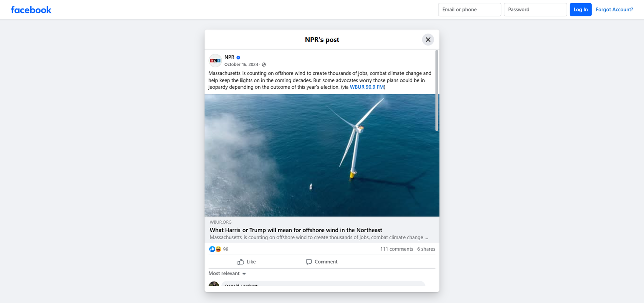Image resolution: width=644 pixels, height=303 pixels.
Task: Open the Most relevant comment sorting dropdown
Action: [x=227, y=274]
